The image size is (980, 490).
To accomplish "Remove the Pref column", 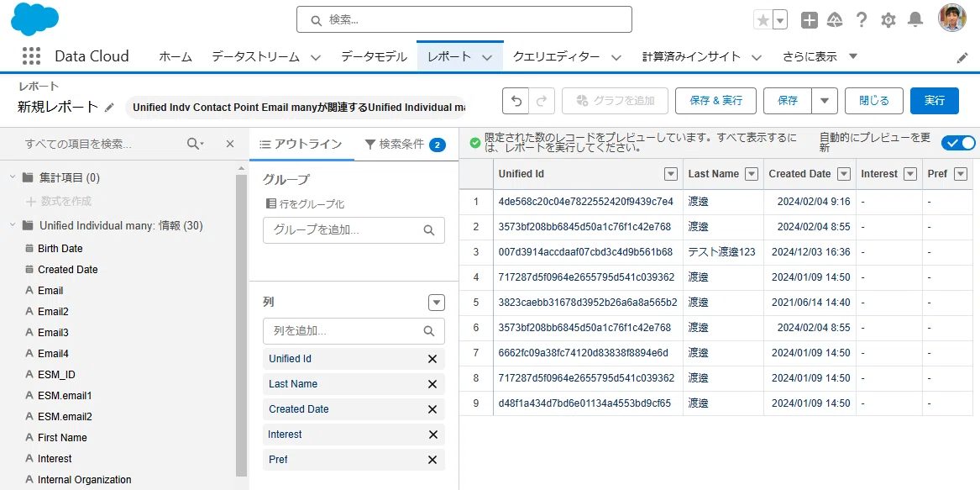I will pos(432,460).
